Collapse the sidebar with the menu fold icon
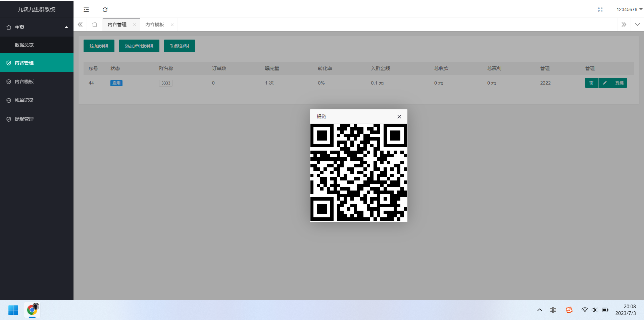 pos(86,10)
